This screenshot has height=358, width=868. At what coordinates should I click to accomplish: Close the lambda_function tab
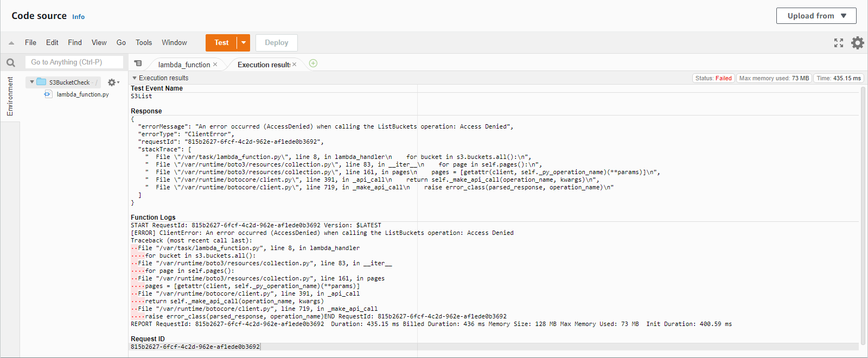tap(215, 65)
